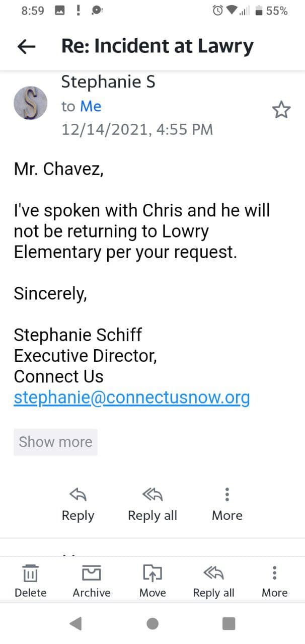Tap the back arrow in the header

[27, 47]
